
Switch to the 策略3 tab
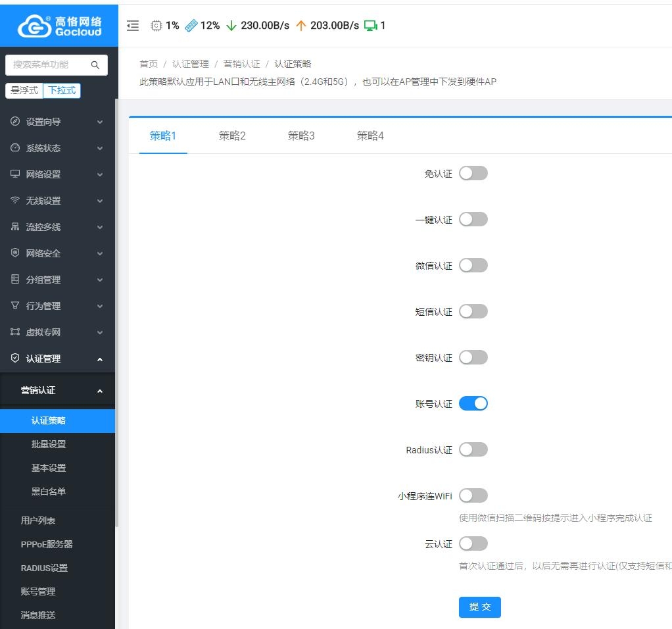pyautogui.click(x=301, y=136)
